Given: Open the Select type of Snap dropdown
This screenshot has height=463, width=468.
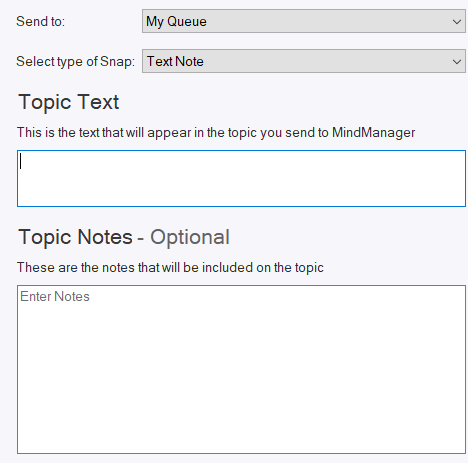Looking at the screenshot, I should point(304,61).
